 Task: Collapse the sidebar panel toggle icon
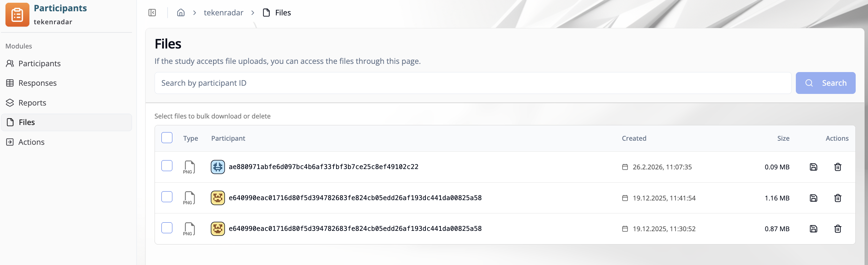152,13
